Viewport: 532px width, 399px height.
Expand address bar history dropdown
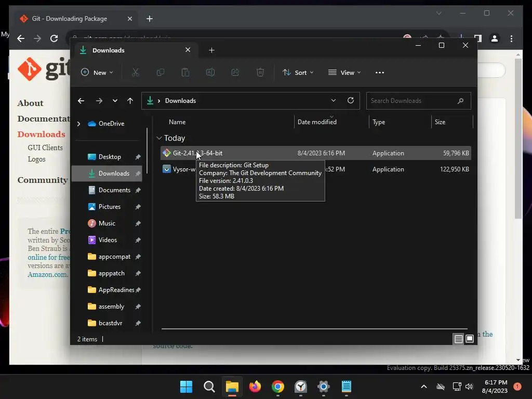[x=333, y=100]
